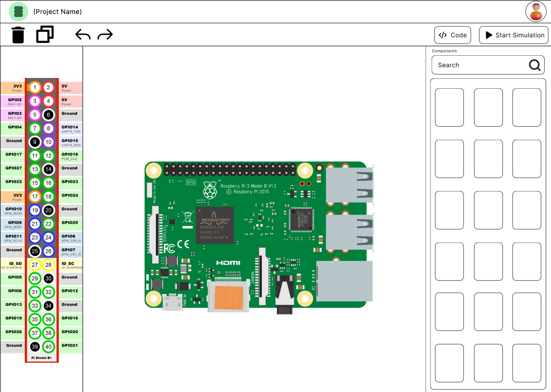This screenshot has height=392, width=551.
Task: Select pin 40 on the pinout diagram
Action: coord(48,347)
